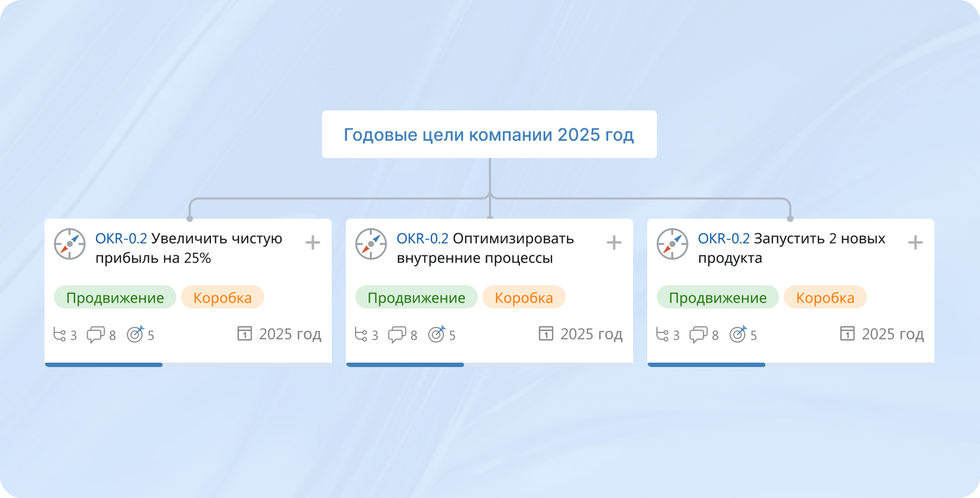The width and height of the screenshot is (980, 498).
Task: Click plus on 'Запустить 2 новых продукта' card
Action: tap(915, 243)
